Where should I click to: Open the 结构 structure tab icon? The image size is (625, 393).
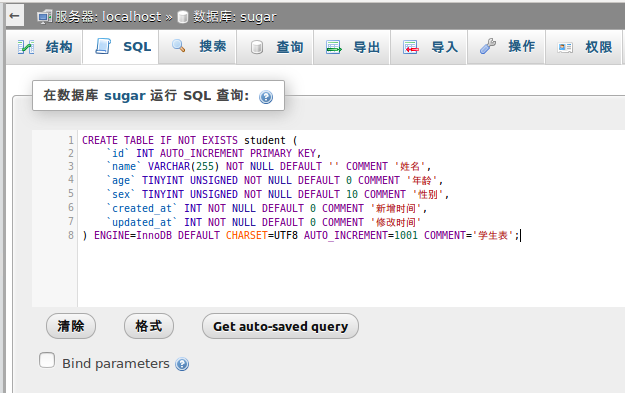tap(26, 47)
